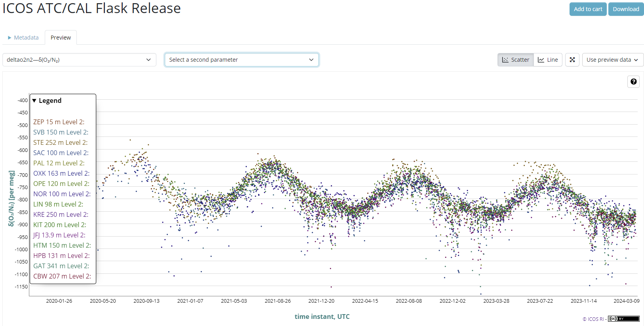Expand the Metadata section tab

tap(23, 38)
